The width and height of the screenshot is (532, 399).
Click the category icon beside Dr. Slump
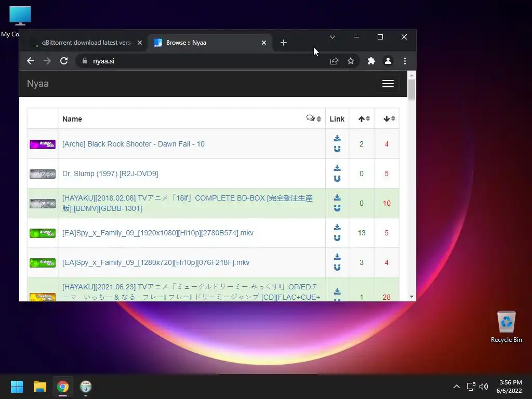pyautogui.click(x=43, y=174)
